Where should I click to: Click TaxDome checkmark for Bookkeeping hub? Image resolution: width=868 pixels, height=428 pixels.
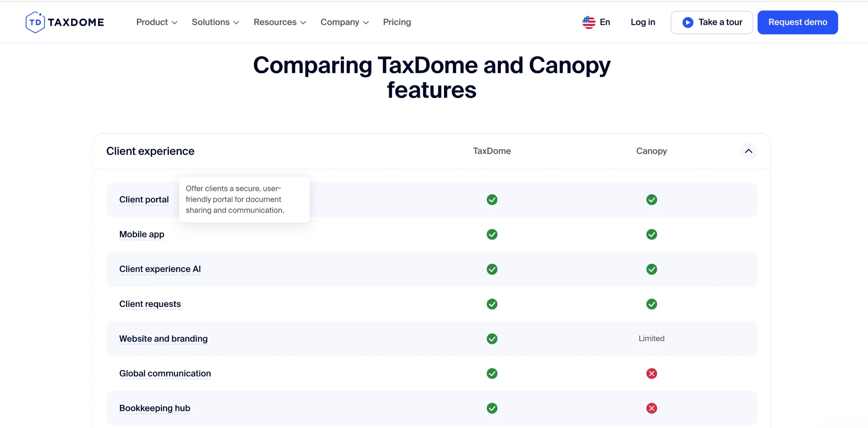[492, 409]
